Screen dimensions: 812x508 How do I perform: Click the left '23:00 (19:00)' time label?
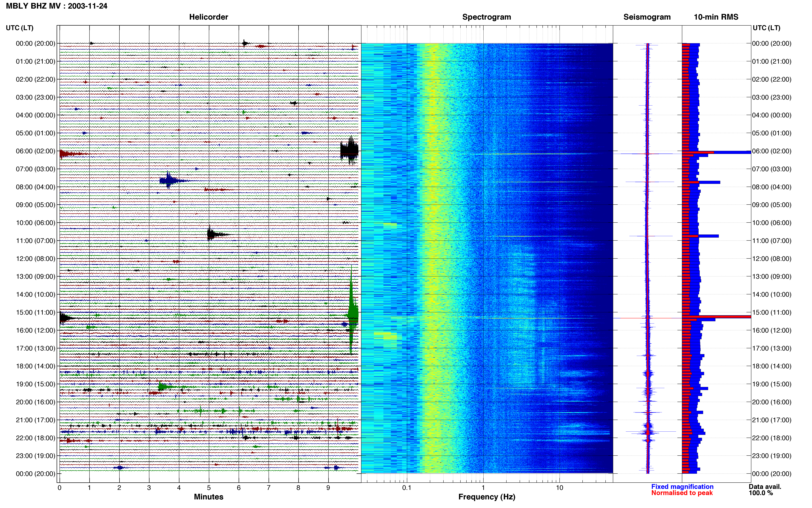(36, 456)
